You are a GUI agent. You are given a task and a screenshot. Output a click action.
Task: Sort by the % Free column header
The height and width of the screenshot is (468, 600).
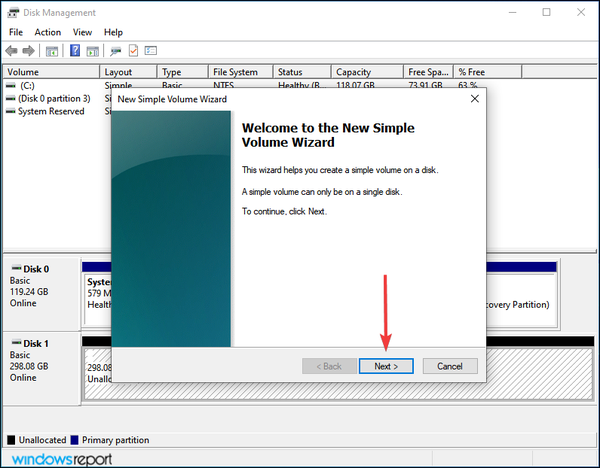[488, 72]
